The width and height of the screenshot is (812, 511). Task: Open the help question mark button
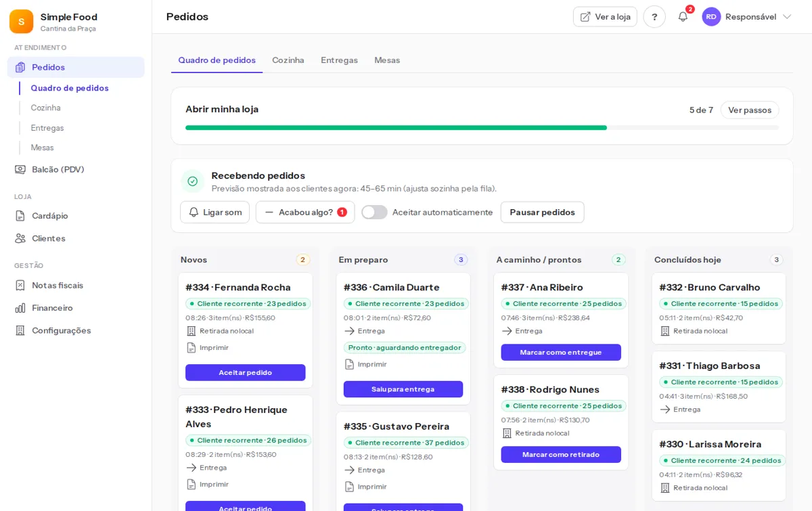[x=654, y=17]
